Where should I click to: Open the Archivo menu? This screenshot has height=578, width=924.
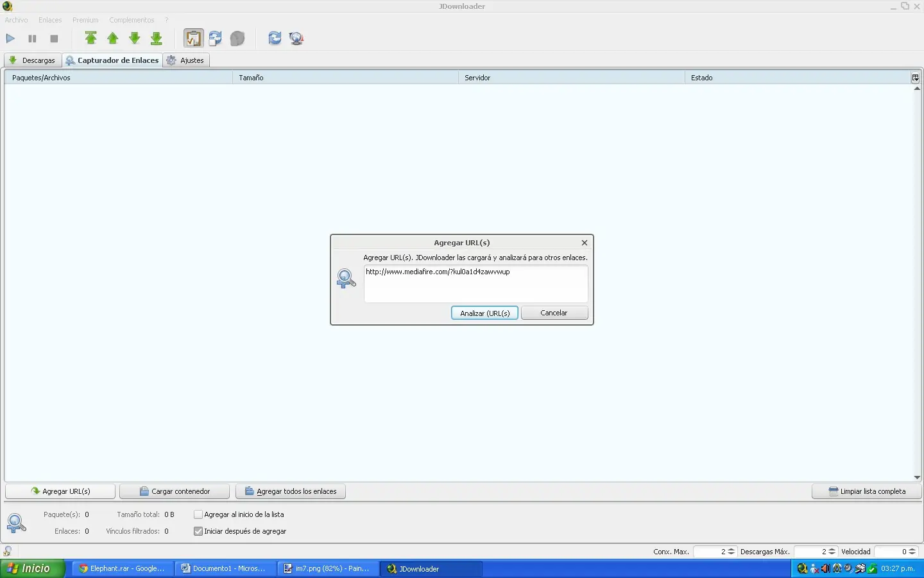17,20
